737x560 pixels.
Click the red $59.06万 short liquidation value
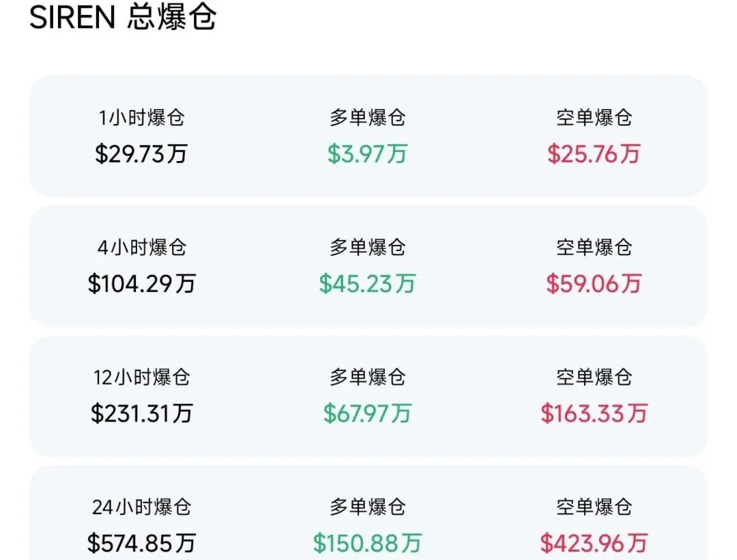594,284
